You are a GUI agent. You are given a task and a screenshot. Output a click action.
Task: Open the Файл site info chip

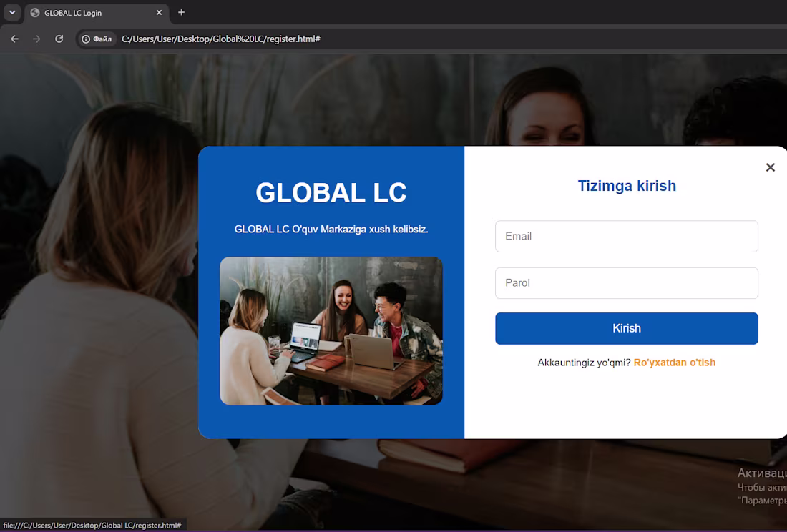pos(97,39)
